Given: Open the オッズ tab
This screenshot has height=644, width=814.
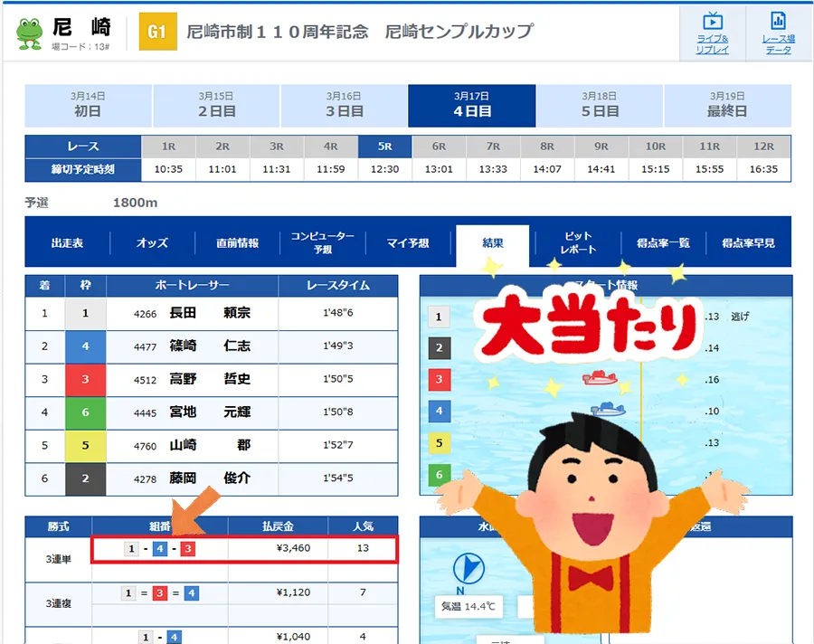Looking at the screenshot, I should (x=152, y=242).
